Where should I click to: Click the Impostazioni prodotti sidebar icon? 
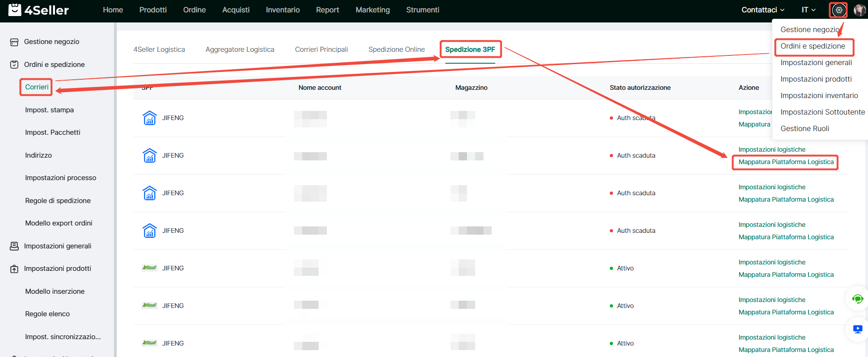14,269
